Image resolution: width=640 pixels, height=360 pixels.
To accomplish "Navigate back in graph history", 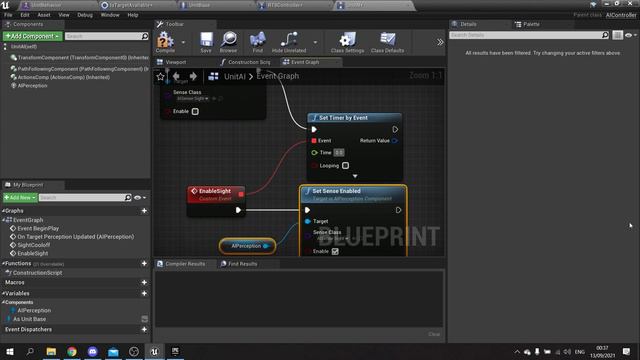I will (177, 76).
